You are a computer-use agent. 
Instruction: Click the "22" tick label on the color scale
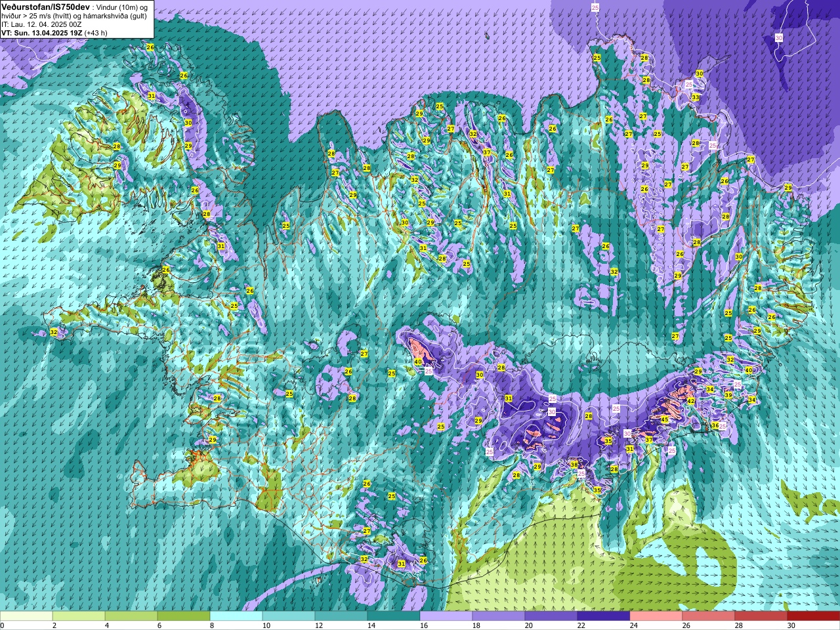pos(581,625)
